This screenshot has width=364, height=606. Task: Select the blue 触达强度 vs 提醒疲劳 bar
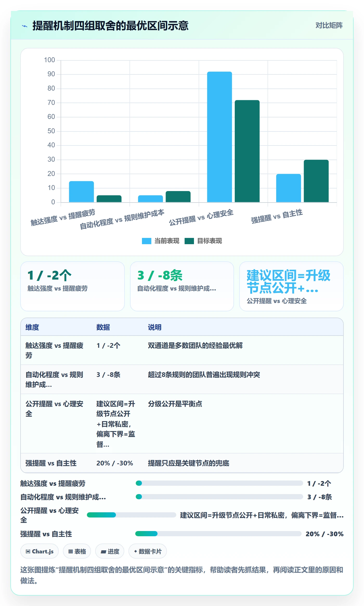pyautogui.click(x=81, y=192)
